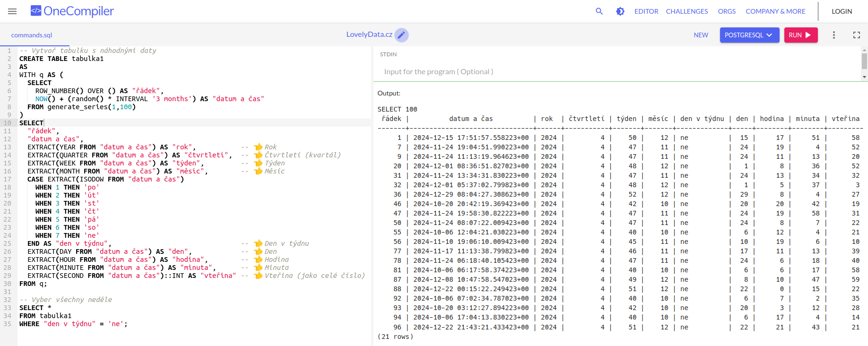
Task: Open the EDITOR menu item
Action: 646,11
